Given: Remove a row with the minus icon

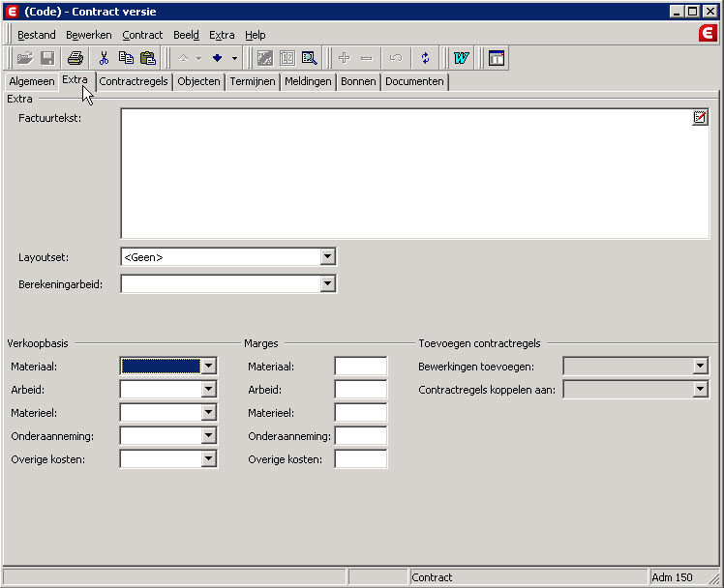Looking at the screenshot, I should pyautogui.click(x=367, y=58).
